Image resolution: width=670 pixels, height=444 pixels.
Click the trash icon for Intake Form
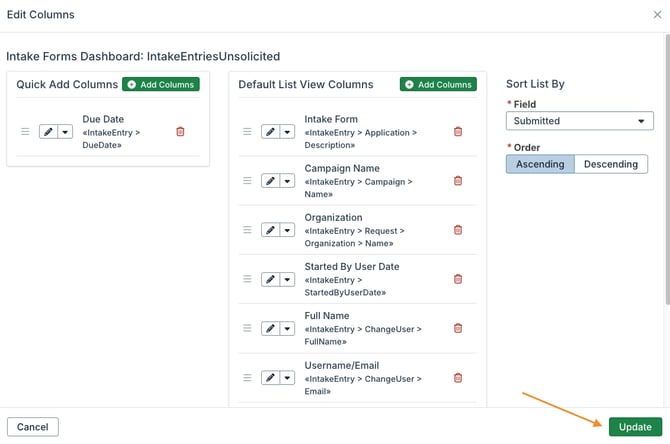pyautogui.click(x=458, y=131)
